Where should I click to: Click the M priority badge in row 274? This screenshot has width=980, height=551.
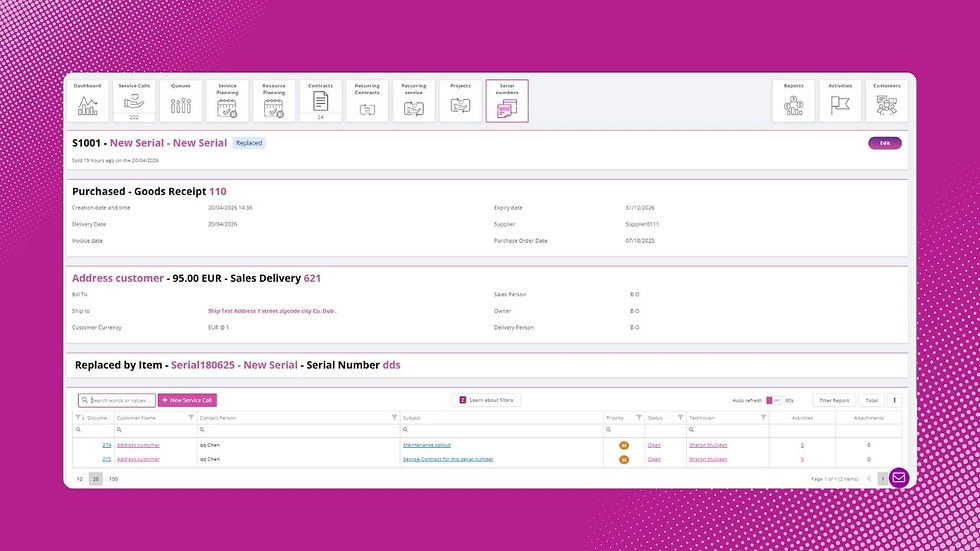pyautogui.click(x=624, y=445)
